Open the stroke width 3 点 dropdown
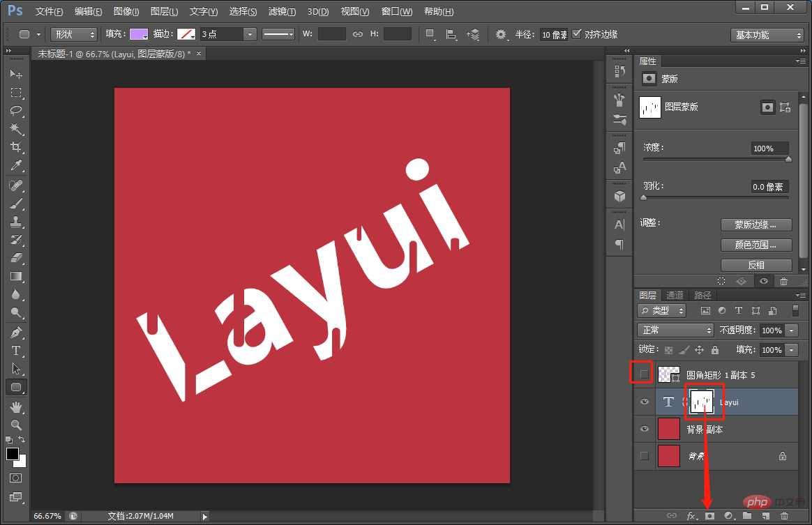The width and height of the screenshot is (812, 525). (x=250, y=34)
